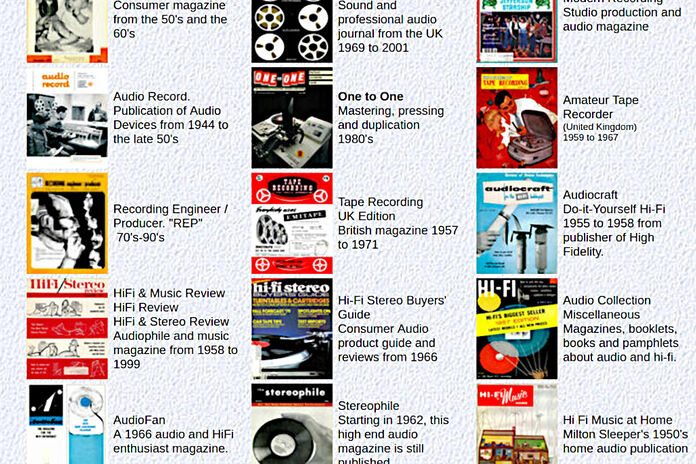Click 'Mastering, pressing and duplication' description
The height and width of the screenshot is (464, 696).
click(x=391, y=118)
